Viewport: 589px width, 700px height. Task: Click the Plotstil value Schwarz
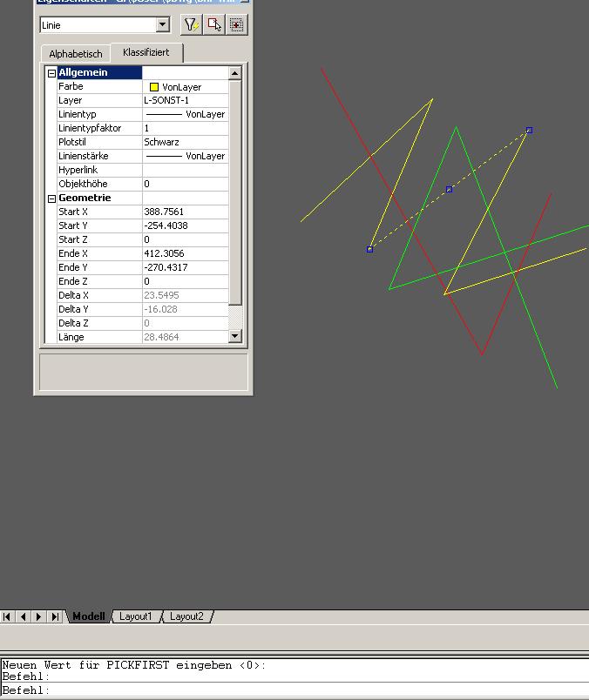coord(185,142)
